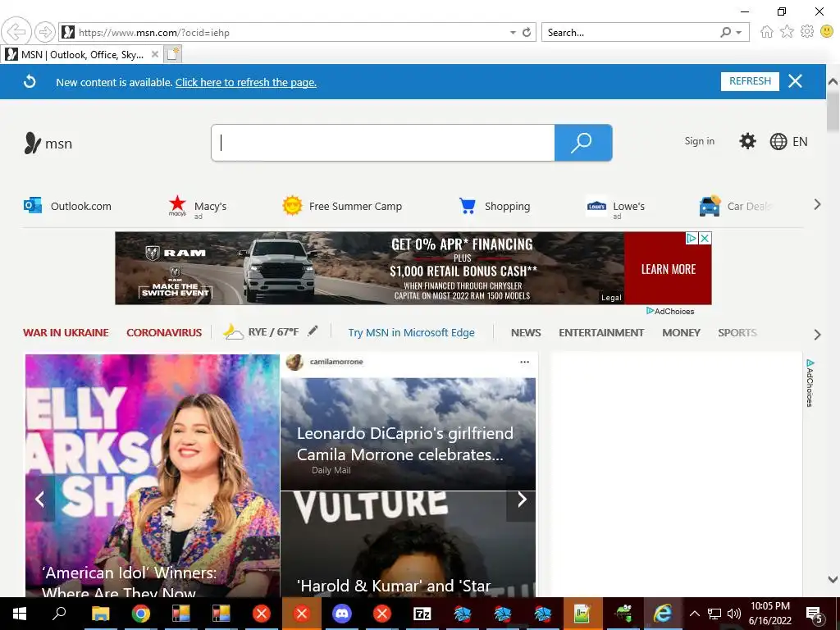Click the page scrollbar down arrow
This screenshot has height=630, width=840.
pos(833,579)
